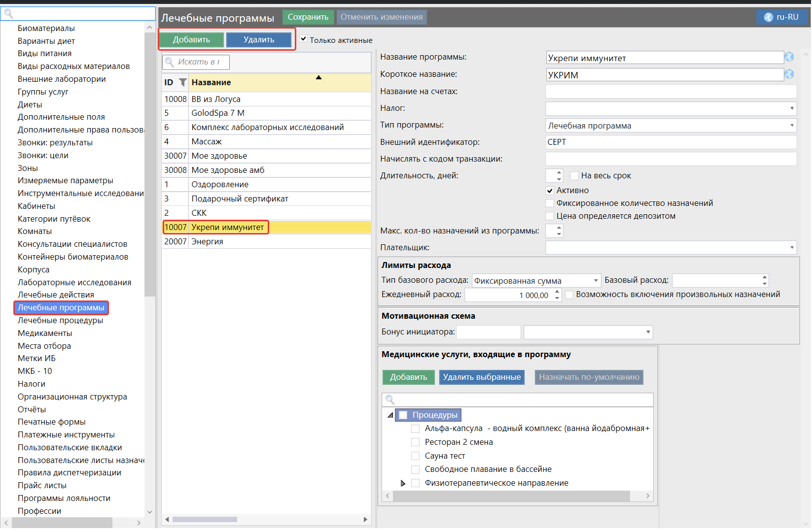Click the globe icon beside program name field

click(x=789, y=57)
